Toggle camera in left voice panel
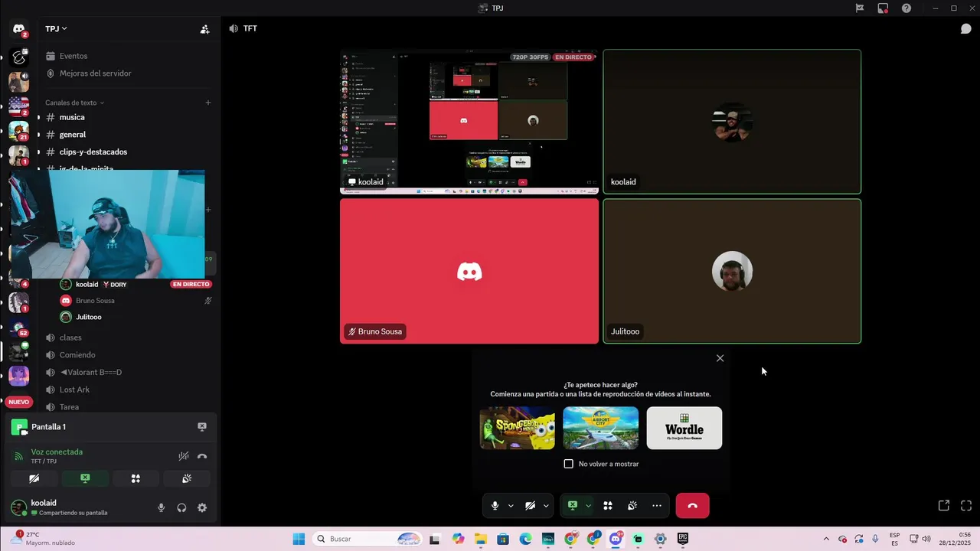980x551 pixels. (34, 478)
